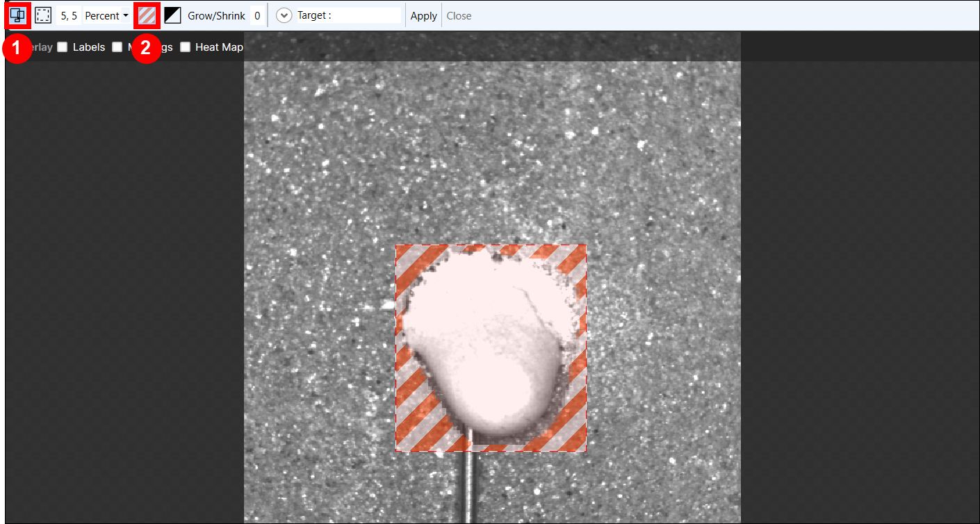This screenshot has height=524, width=980.
Task: Click the dashed rectangle margin icon
Action: point(43,15)
